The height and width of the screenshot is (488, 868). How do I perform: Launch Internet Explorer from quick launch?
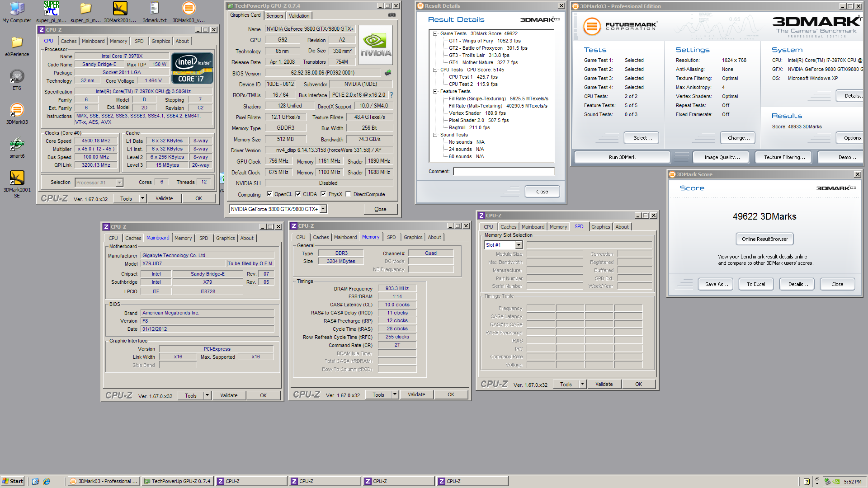coord(47,481)
